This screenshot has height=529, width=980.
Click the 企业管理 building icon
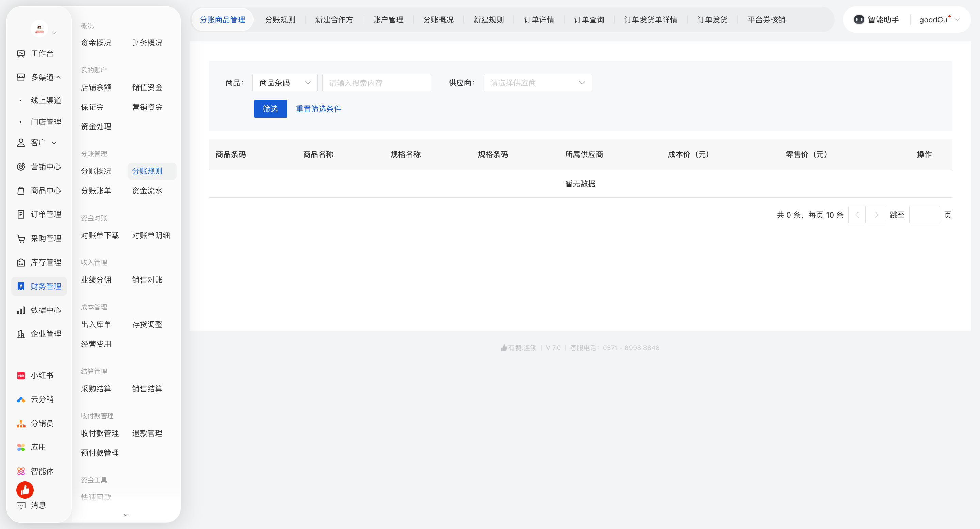[x=21, y=335]
